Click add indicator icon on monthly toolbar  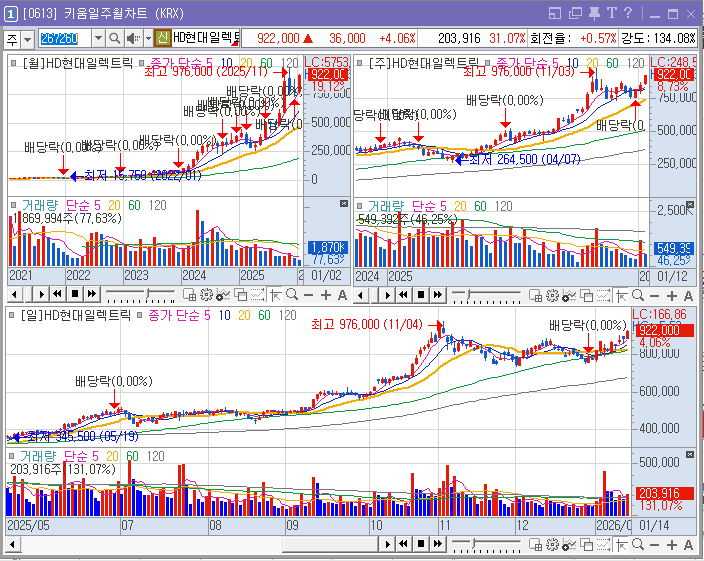click(223, 295)
